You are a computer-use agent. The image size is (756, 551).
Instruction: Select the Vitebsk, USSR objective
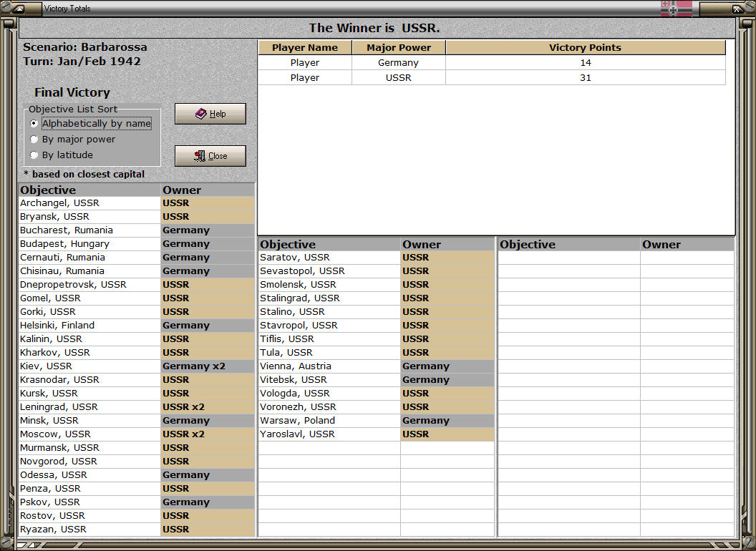click(329, 379)
